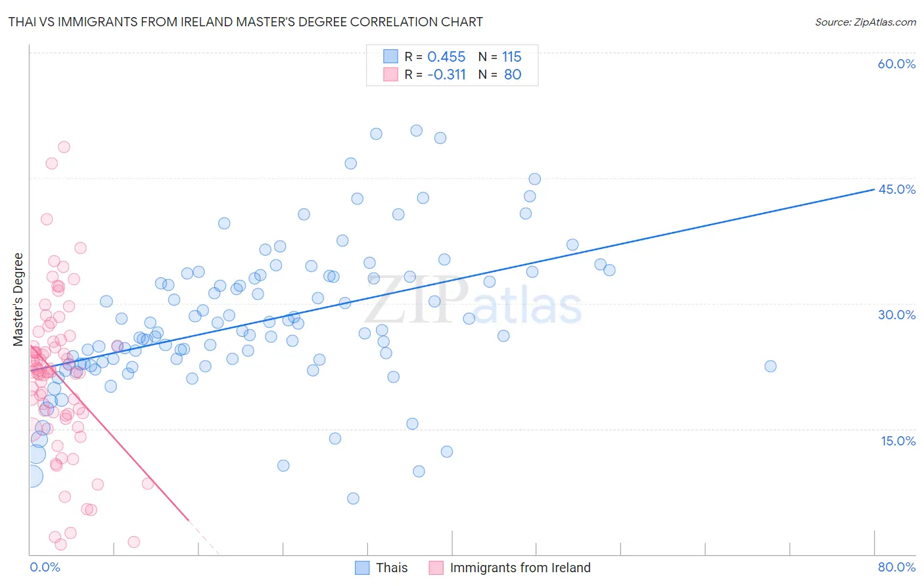This screenshot has width=924, height=586.
Task: Click the pink swatch beside R = -0.311
Action: pos(390,74)
